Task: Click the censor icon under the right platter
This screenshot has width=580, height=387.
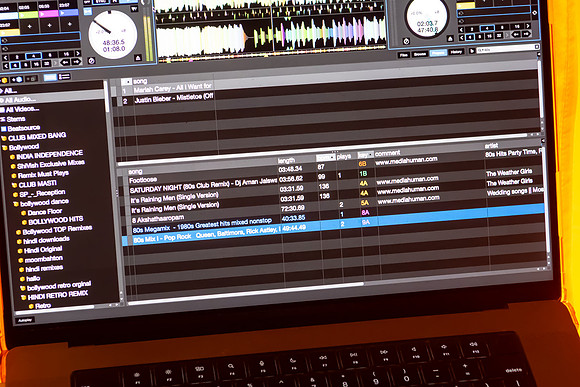Action: 406,41
